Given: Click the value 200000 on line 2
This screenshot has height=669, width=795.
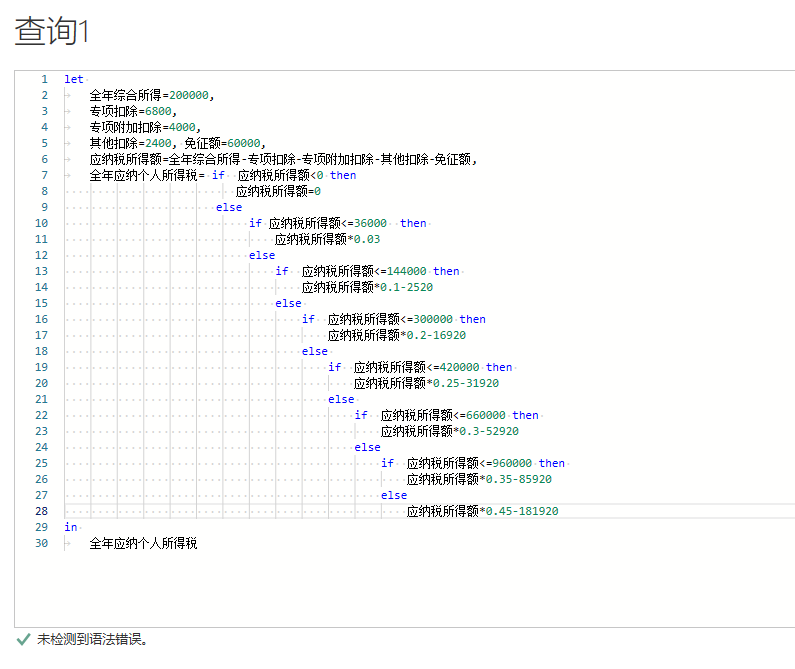Looking at the screenshot, I should 189,95.
